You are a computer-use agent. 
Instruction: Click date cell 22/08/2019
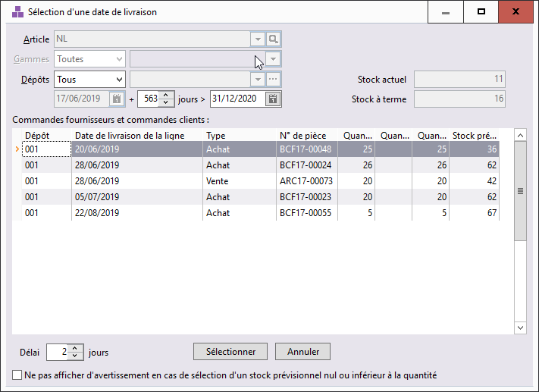(x=137, y=212)
